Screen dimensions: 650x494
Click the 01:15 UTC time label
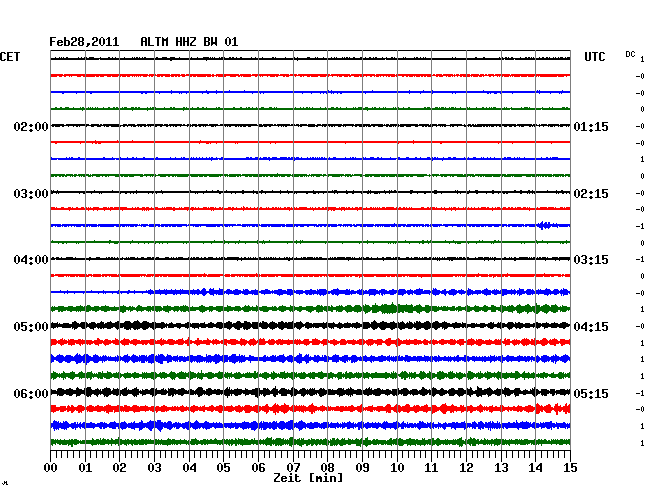pos(591,126)
